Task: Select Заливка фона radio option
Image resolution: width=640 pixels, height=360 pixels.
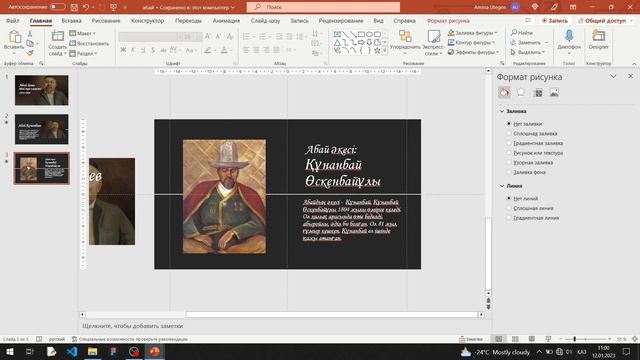Action: [509, 172]
